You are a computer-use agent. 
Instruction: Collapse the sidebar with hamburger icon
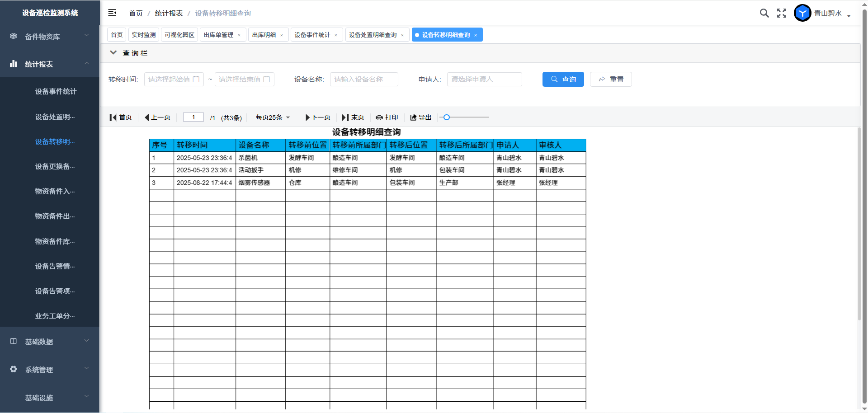pyautogui.click(x=112, y=13)
